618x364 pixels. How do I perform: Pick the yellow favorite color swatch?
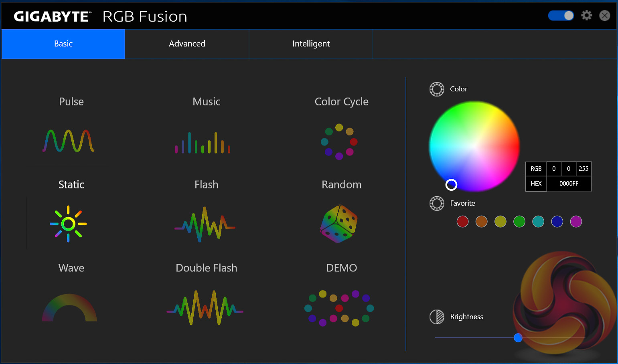(500, 221)
